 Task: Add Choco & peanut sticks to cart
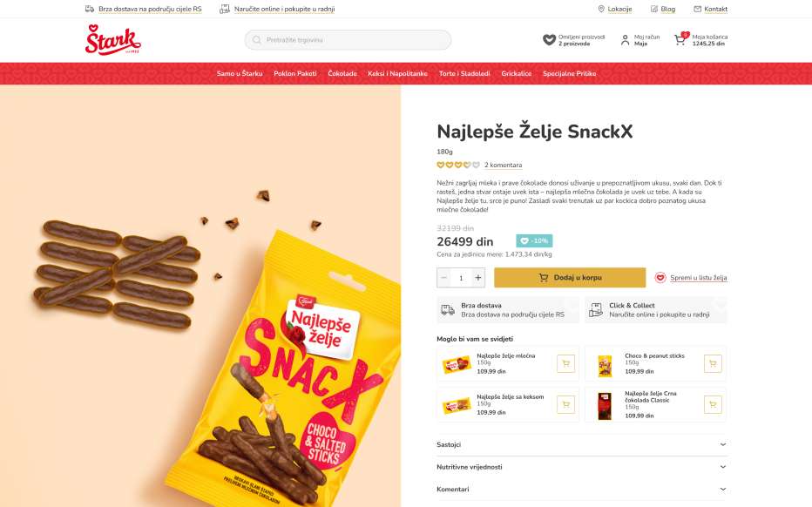(x=713, y=363)
